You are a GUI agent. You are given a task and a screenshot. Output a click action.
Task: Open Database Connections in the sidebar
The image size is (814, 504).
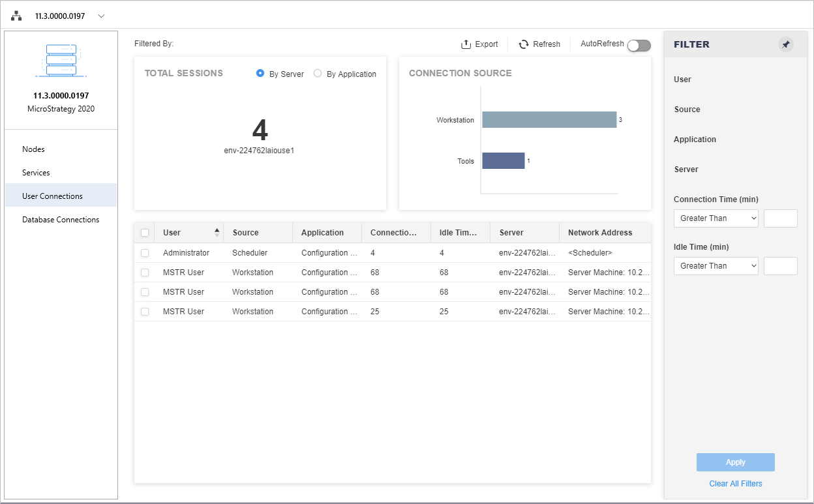(x=61, y=220)
